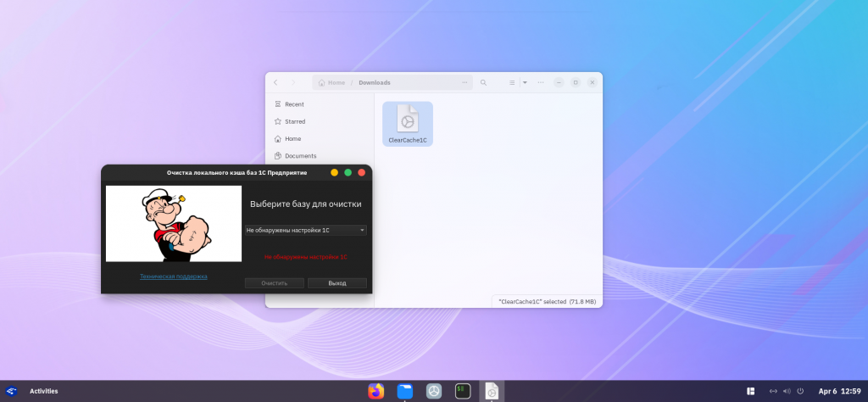Click the distribution logo on the panel

[x=12, y=391]
